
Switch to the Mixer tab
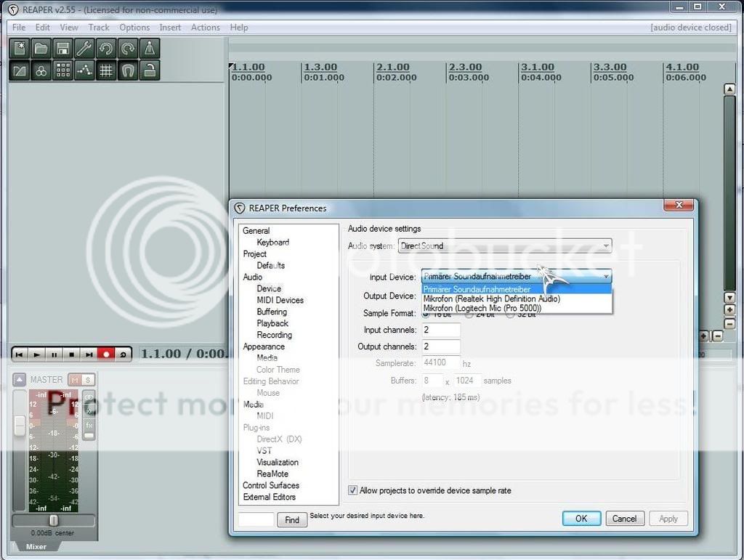[36, 547]
